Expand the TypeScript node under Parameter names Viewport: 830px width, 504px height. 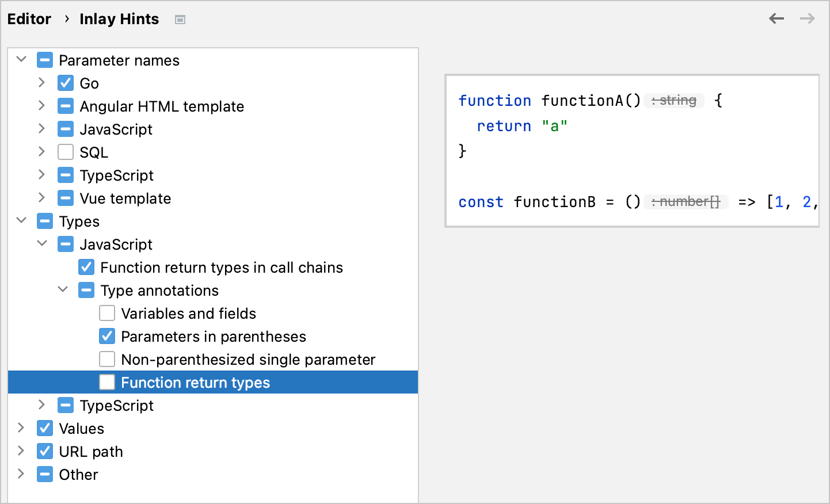(41, 175)
